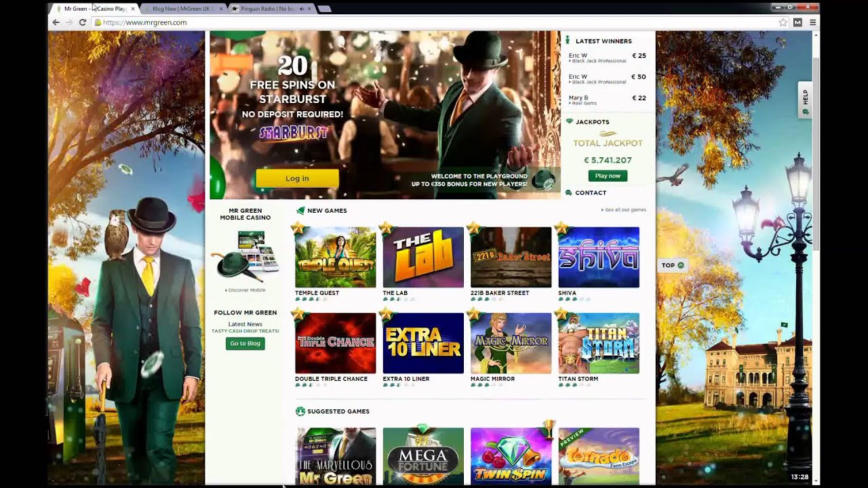Close the Mr Green Casino tab
Viewport: 868px width, 488px height.
133,9
